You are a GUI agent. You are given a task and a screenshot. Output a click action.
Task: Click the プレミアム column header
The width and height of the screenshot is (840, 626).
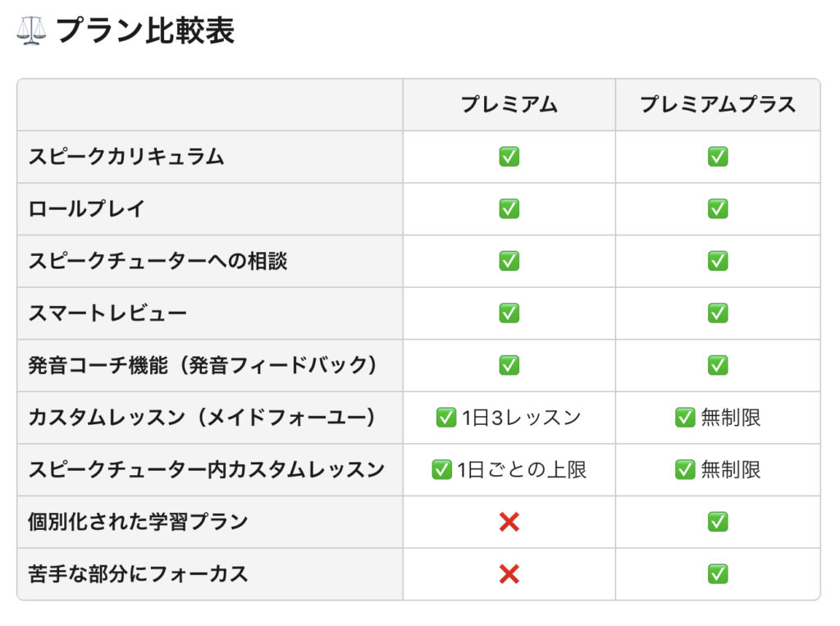(x=509, y=105)
